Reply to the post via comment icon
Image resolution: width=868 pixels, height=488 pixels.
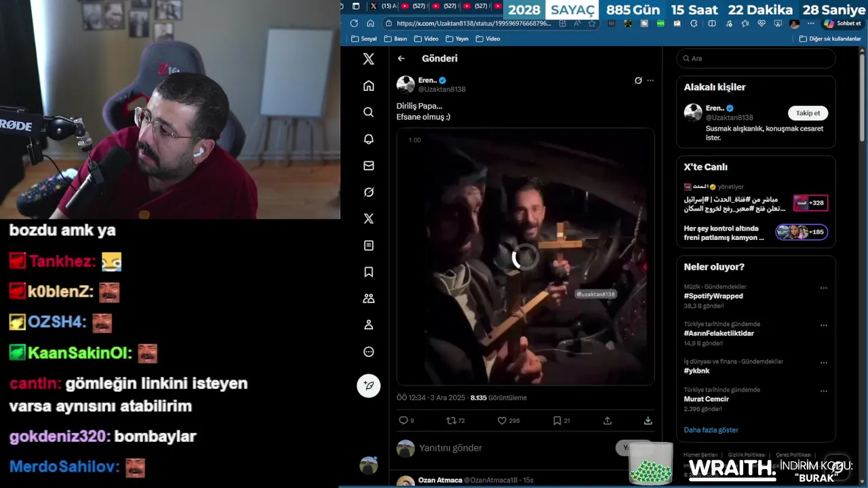(403, 420)
